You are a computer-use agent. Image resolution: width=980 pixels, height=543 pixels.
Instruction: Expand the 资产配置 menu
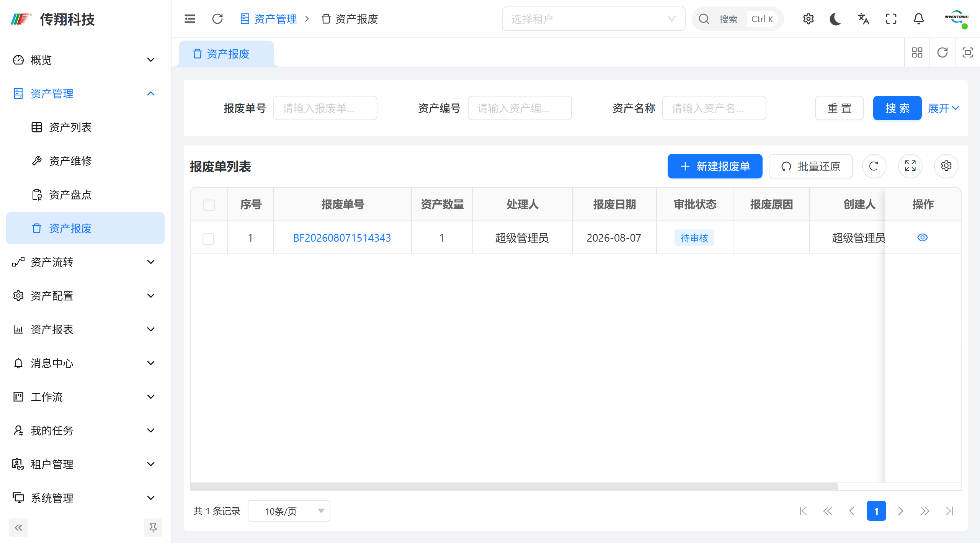[x=85, y=296]
